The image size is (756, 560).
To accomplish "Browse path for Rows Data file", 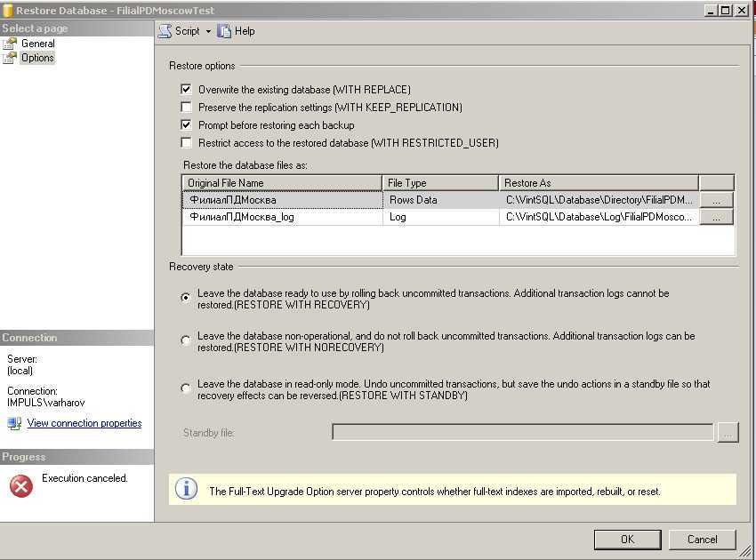I will 717,200.
